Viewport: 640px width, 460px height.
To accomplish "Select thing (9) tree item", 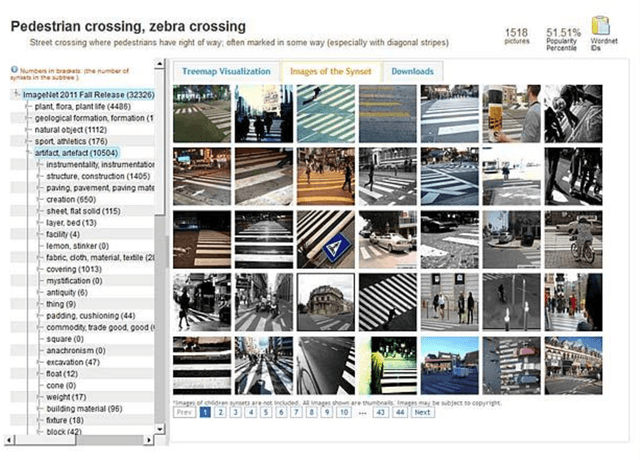I will tap(61, 304).
